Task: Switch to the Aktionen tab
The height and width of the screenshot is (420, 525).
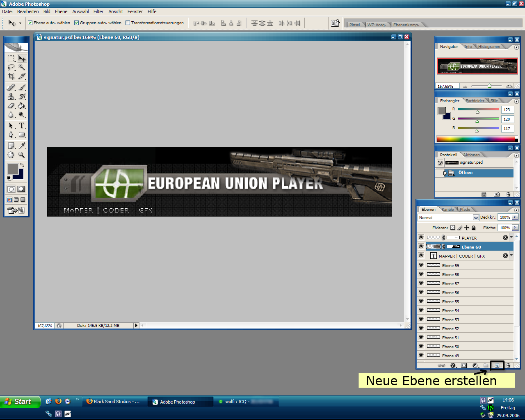Action: [471, 155]
